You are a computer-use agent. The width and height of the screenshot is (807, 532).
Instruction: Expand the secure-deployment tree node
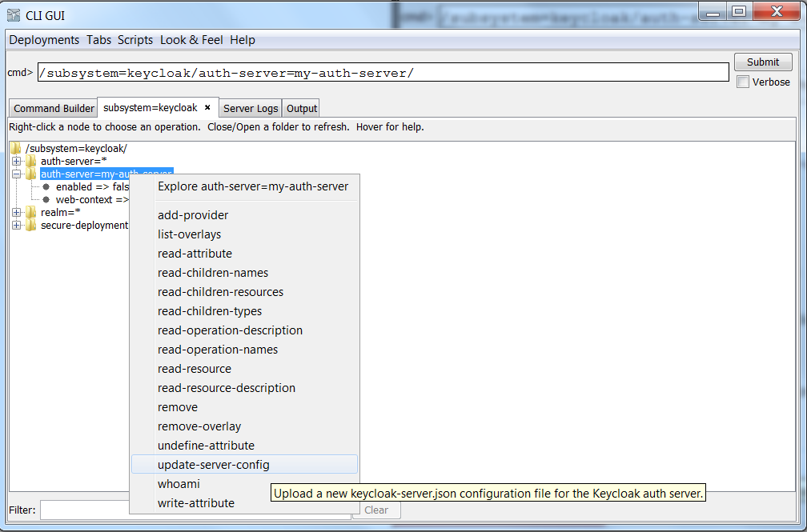point(17,225)
